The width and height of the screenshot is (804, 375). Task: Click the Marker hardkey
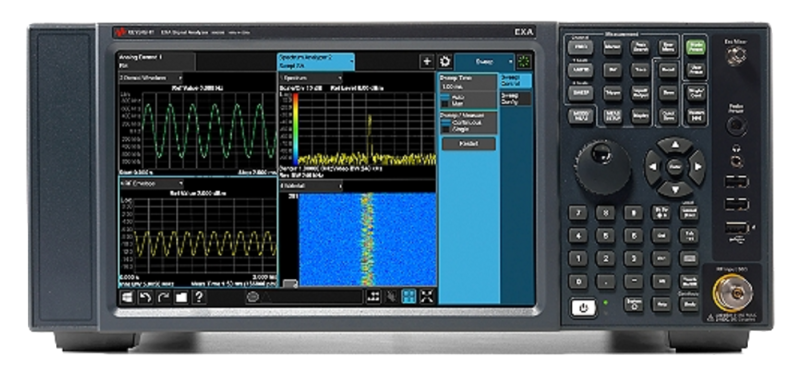(612, 48)
